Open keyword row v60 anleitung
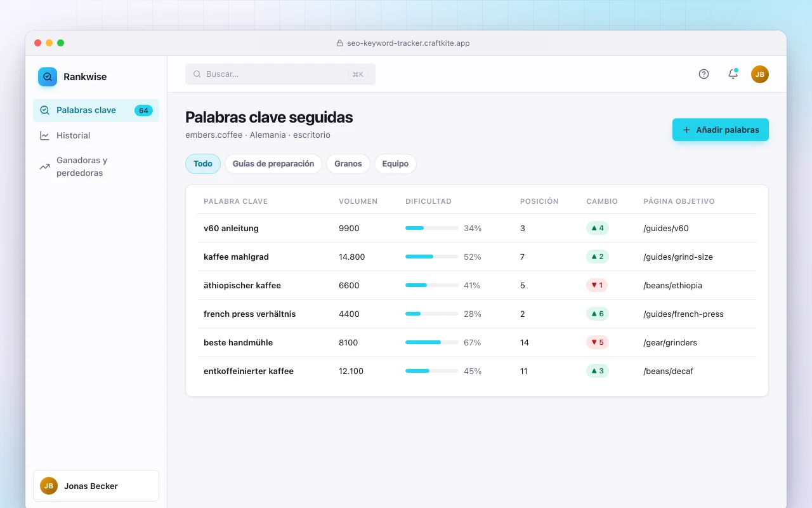Screen dimensions: 812x508 [x=477, y=228]
